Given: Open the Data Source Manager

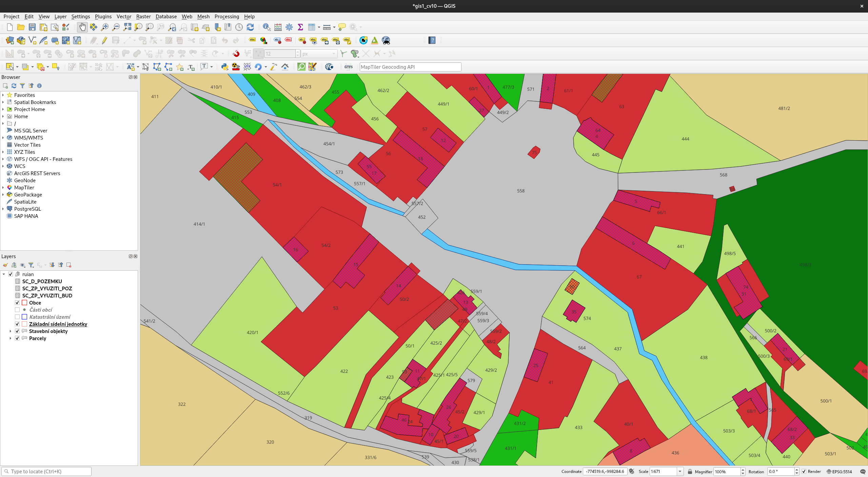Looking at the screenshot, I should (9, 40).
